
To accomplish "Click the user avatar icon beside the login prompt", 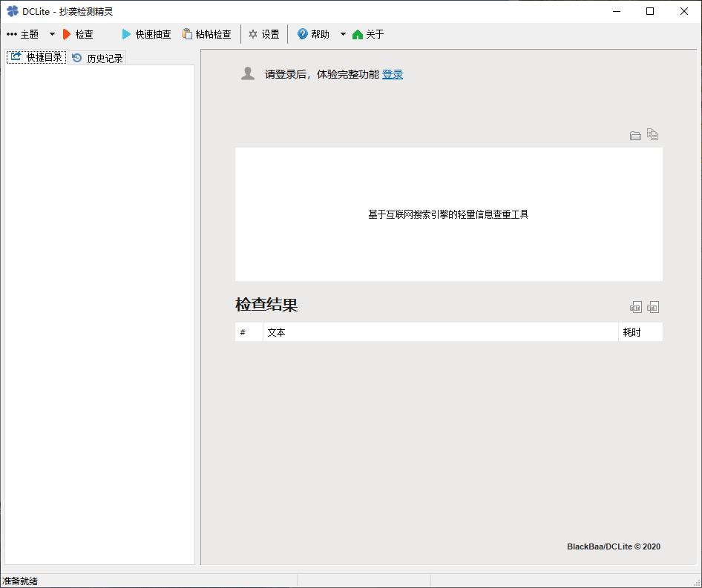I will point(248,72).
